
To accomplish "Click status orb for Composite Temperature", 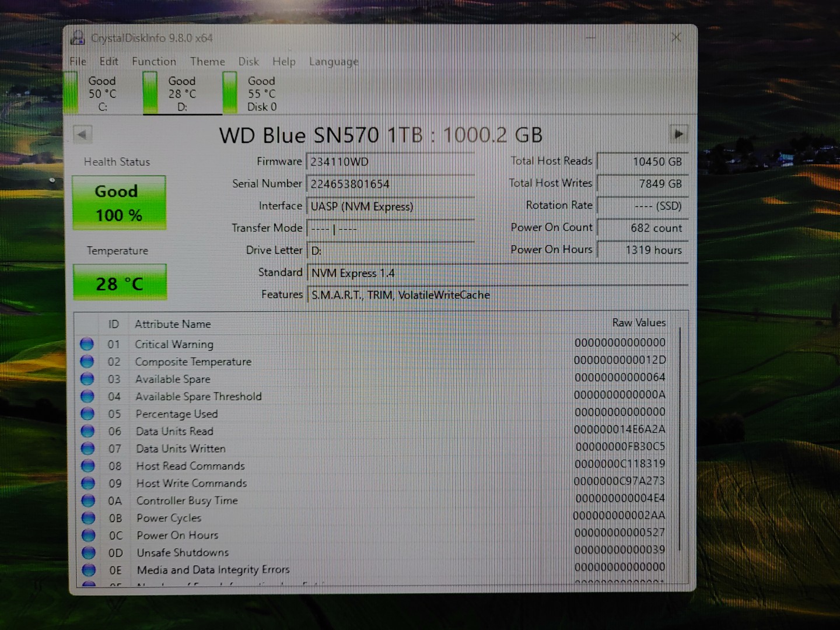I will pyautogui.click(x=87, y=361).
